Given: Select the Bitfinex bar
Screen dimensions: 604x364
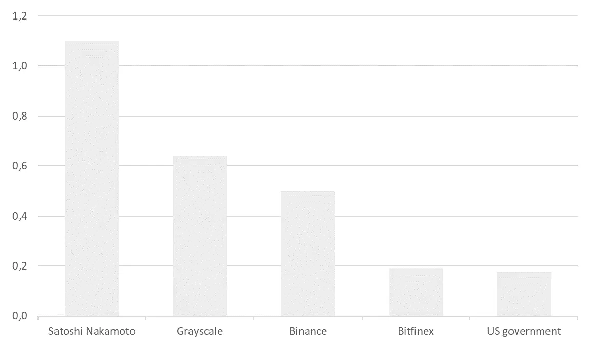Looking at the screenshot, I should coord(416,292).
